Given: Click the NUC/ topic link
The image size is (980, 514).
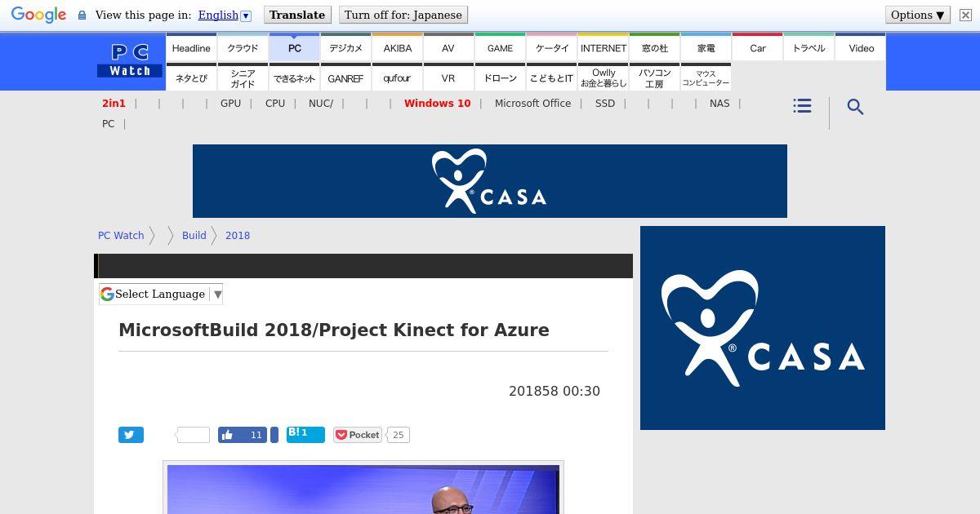Looking at the screenshot, I should click(x=321, y=104).
